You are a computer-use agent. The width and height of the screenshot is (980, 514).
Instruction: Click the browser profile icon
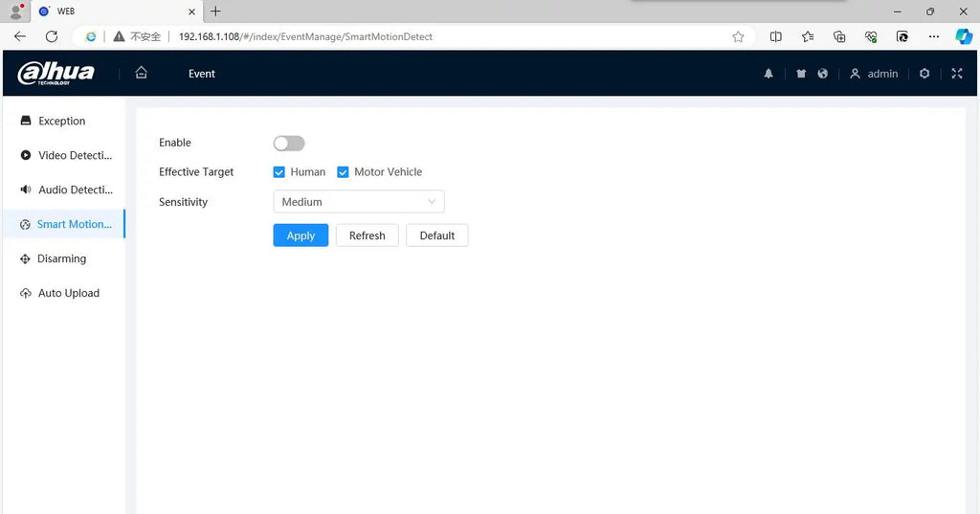(x=16, y=11)
